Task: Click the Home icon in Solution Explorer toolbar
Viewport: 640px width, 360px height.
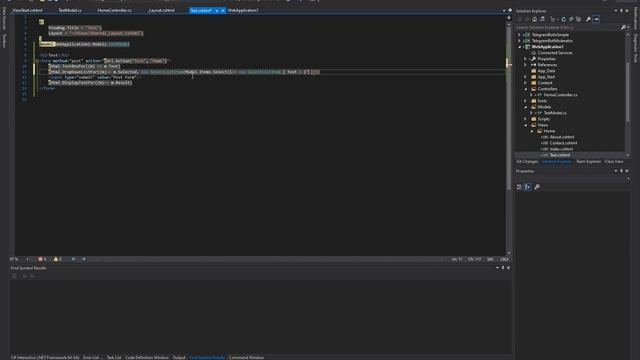Action: point(534,19)
